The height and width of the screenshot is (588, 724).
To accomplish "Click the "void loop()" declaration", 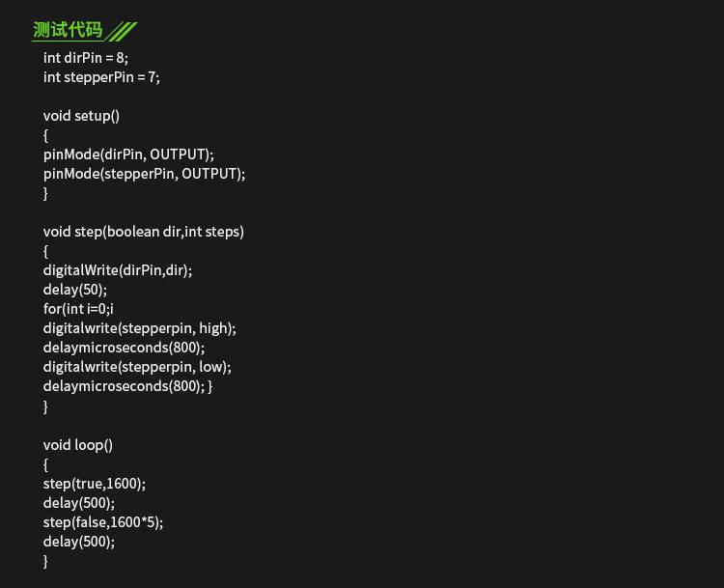I will pos(78,445).
